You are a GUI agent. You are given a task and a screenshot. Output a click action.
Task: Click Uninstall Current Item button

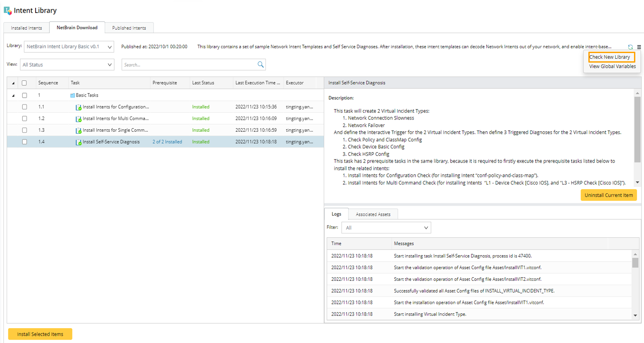pyautogui.click(x=608, y=195)
